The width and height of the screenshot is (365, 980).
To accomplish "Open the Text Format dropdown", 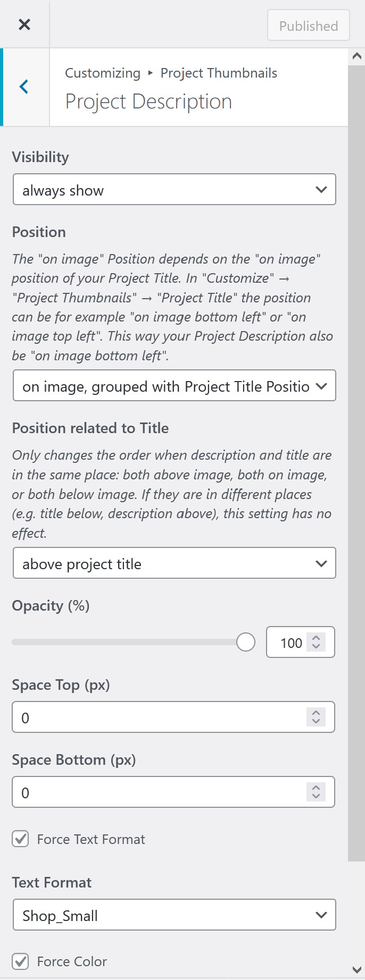I will click(x=174, y=915).
